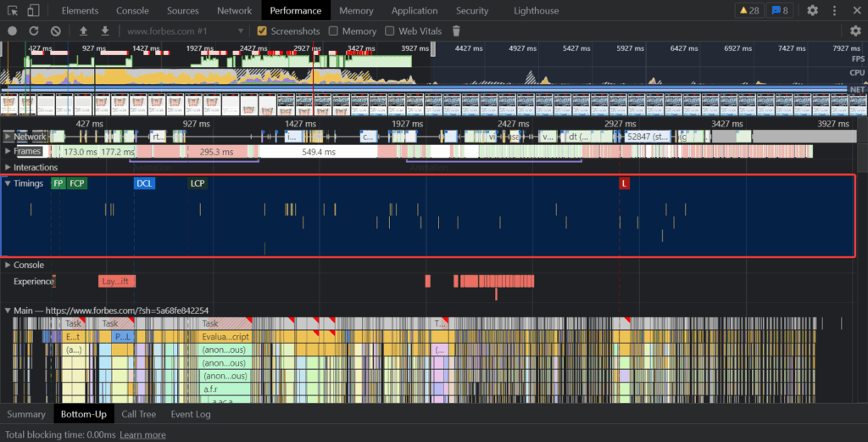The width and height of the screenshot is (868, 442).
Task: Select the DCL timing marker
Action: click(144, 183)
